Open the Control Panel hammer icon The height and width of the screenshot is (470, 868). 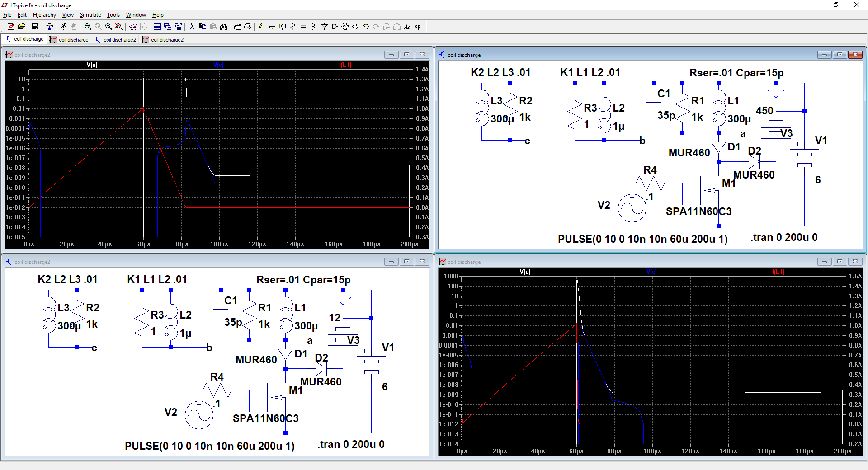[x=49, y=27]
